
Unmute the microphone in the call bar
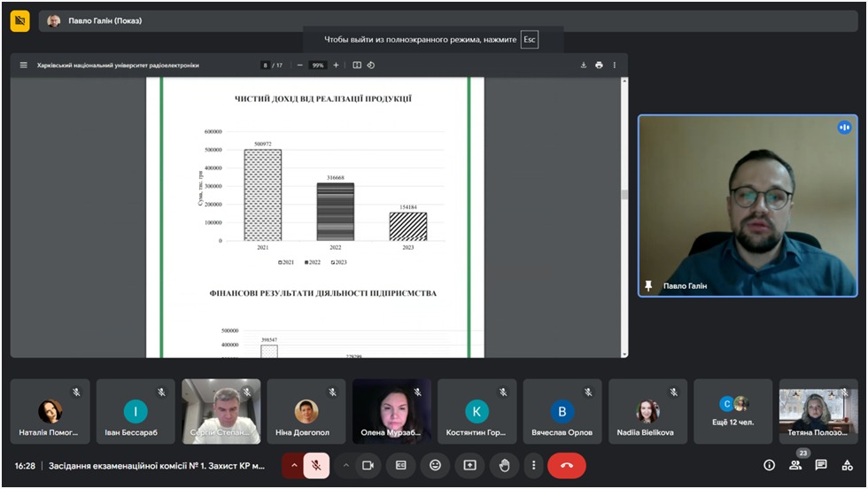316,465
